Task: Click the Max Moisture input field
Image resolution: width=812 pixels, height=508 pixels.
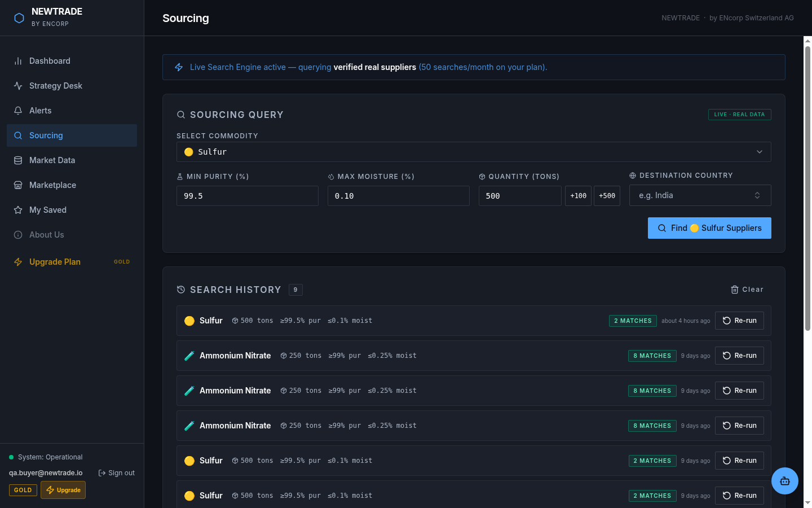Action: [399, 196]
